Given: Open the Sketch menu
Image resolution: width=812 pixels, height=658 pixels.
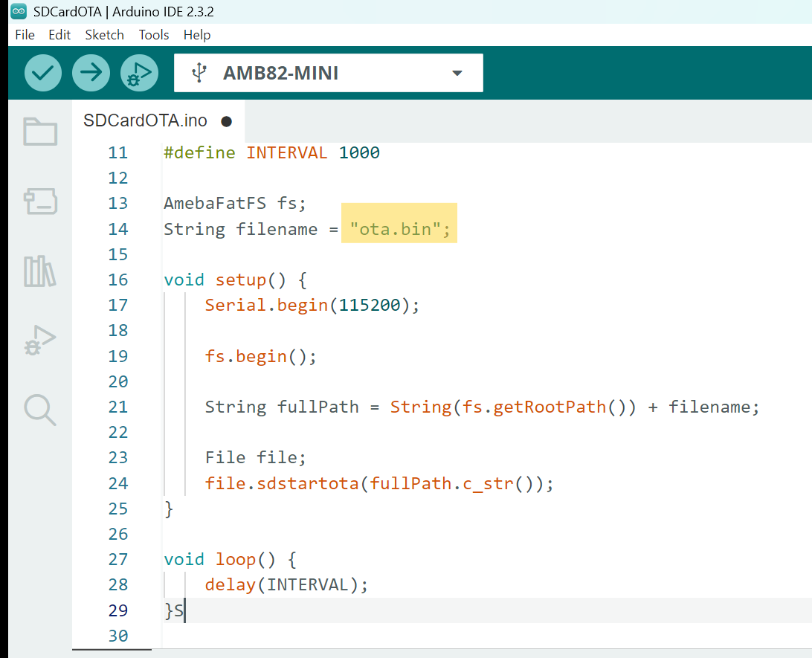Looking at the screenshot, I should pos(104,35).
